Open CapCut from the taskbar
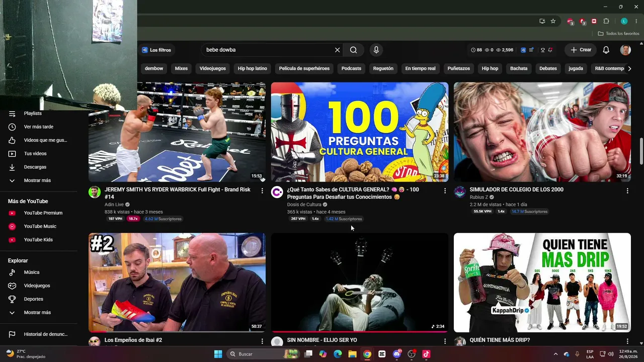This screenshot has width=644, height=362. pos(382,354)
